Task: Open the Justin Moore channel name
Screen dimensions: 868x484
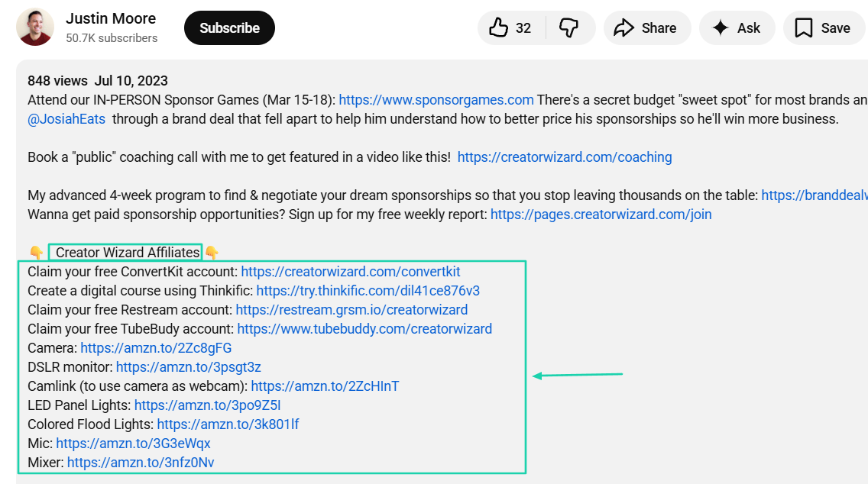Action: 111,18
